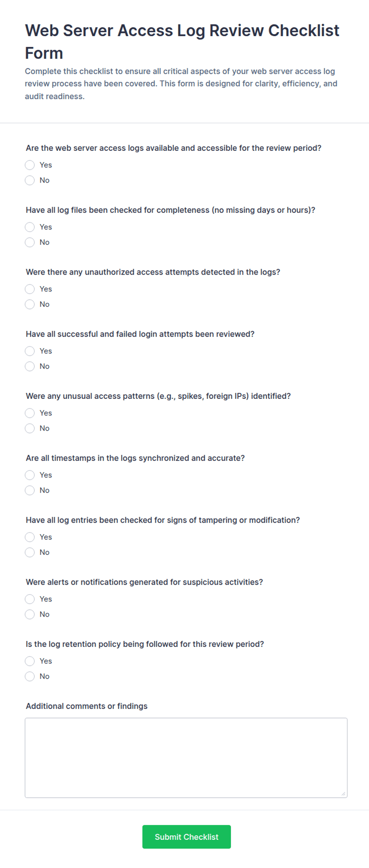369x868 pixels.
Task: Pick Yes for unusual access patterns identified
Action: (x=30, y=413)
